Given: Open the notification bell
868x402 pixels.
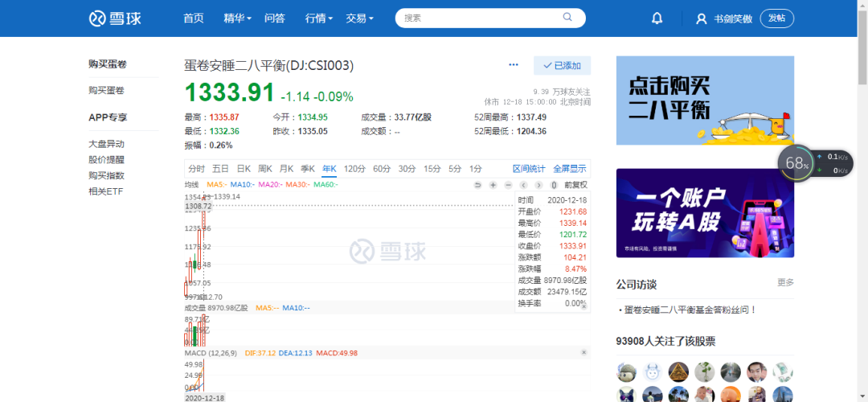Looking at the screenshot, I should coord(657,18).
